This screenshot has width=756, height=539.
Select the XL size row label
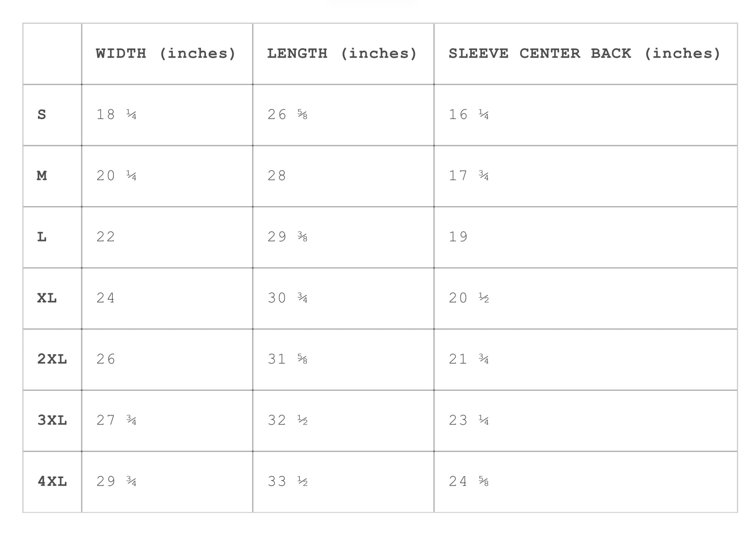point(47,298)
